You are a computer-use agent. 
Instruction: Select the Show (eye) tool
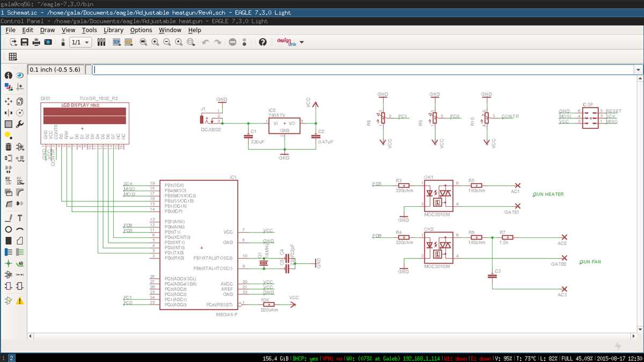point(20,76)
